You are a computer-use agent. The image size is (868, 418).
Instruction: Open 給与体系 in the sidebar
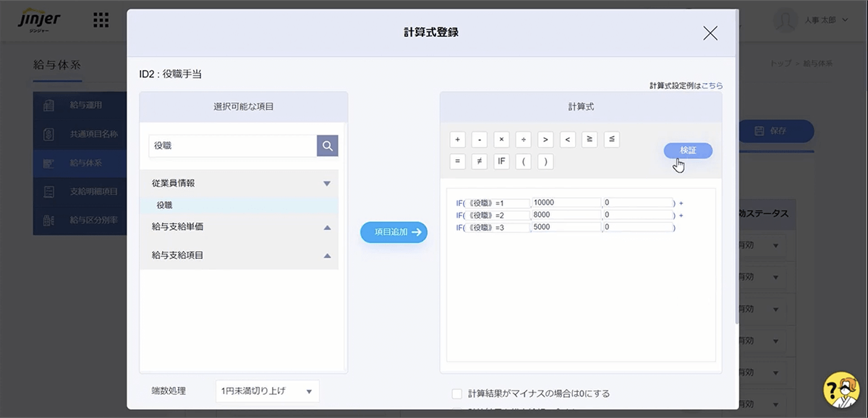(85, 163)
